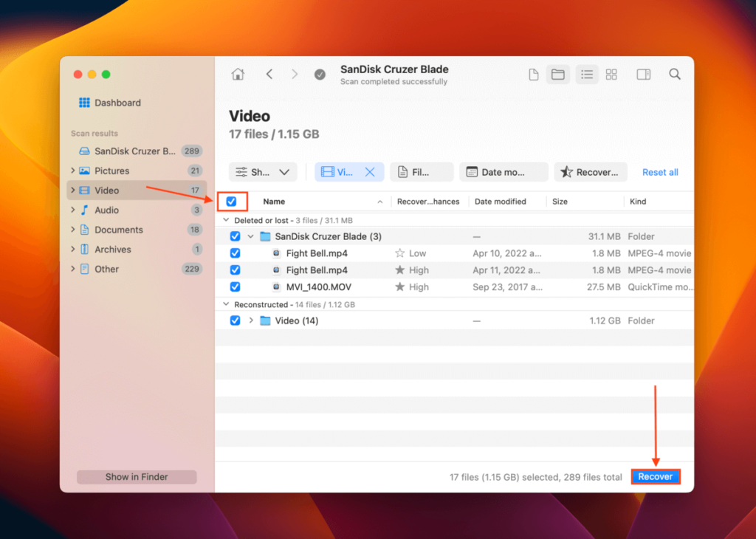This screenshot has height=539, width=756.
Task: Select the list view icon
Action: pyautogui.click(x=587, y=75)
